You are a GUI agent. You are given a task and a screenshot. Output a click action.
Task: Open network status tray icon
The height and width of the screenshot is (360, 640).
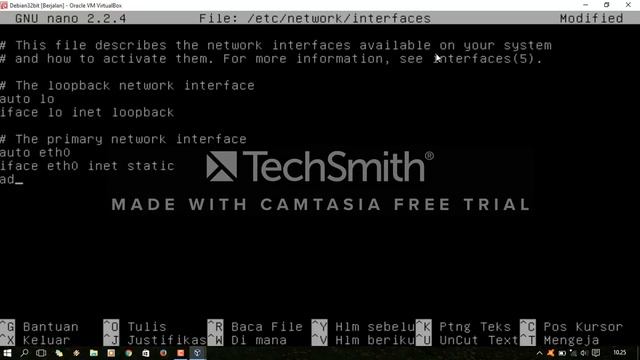click(x=573, y=353)
